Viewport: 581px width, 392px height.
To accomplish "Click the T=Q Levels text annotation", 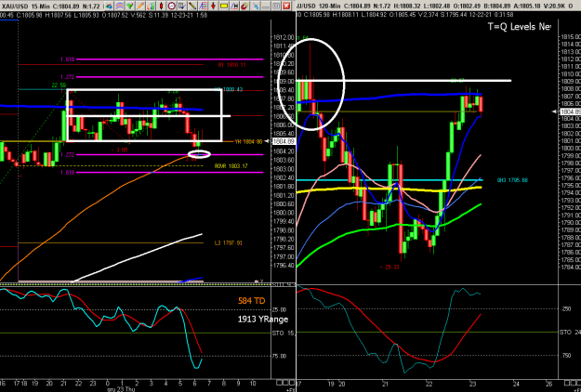I will coord(519,27).
